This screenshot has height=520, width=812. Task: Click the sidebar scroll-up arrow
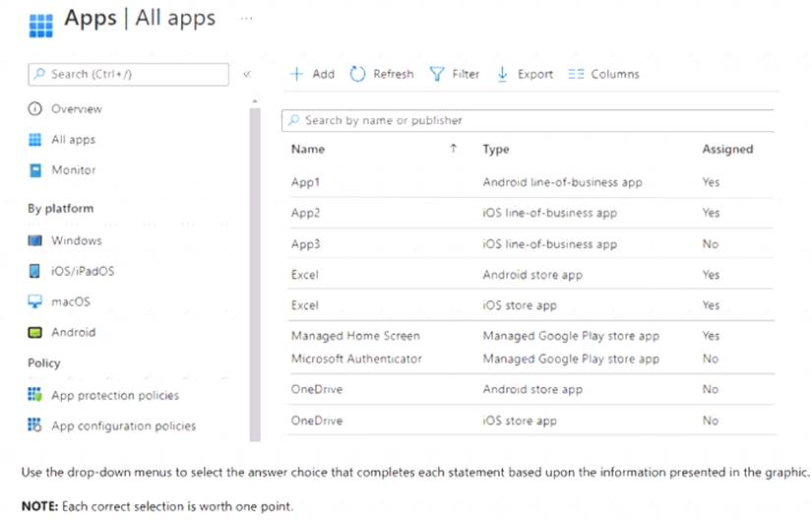click(x=255, y=101)
